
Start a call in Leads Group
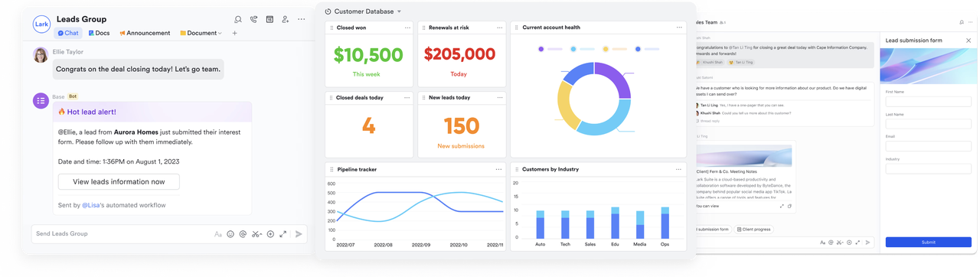pyautogui.click(x=253, y=19)
